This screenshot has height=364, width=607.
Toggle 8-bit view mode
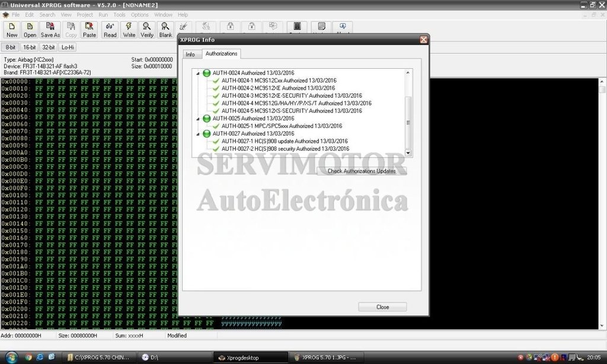(x=11, y=47)
